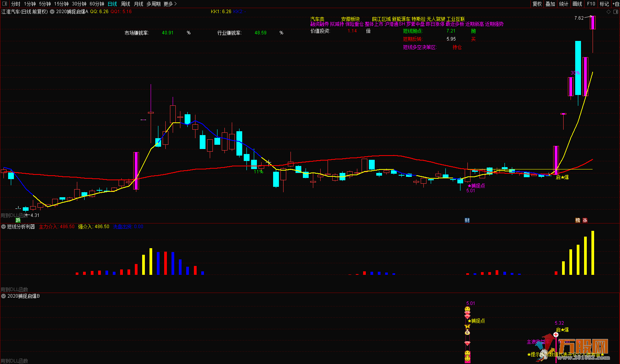Click the 主力介入: 486.50 readout
The image size is (620, 364).
pos(57,227)
